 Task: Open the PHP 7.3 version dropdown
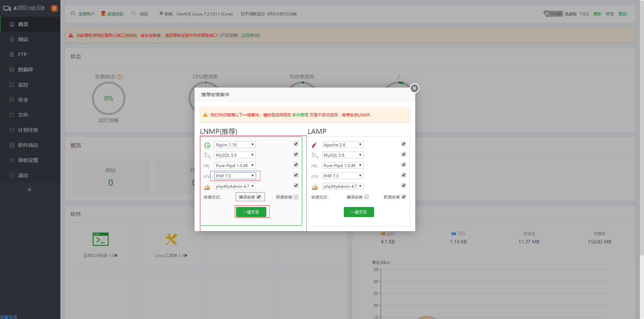(343, 176)
